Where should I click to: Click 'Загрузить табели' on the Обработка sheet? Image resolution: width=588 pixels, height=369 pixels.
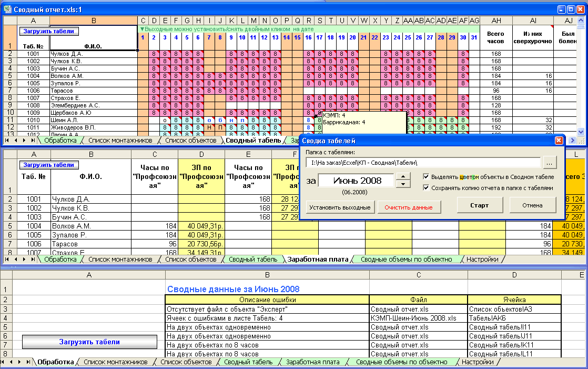click(x=88, y=342)
